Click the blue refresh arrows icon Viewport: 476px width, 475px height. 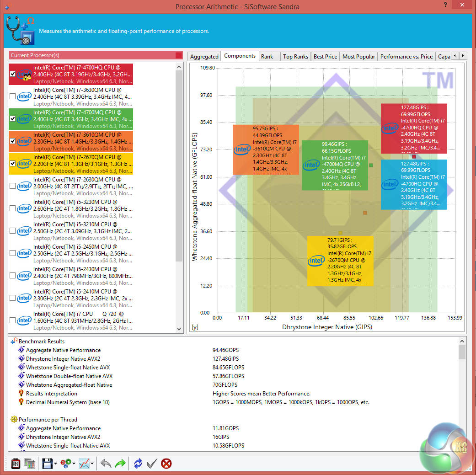[138, 464]
